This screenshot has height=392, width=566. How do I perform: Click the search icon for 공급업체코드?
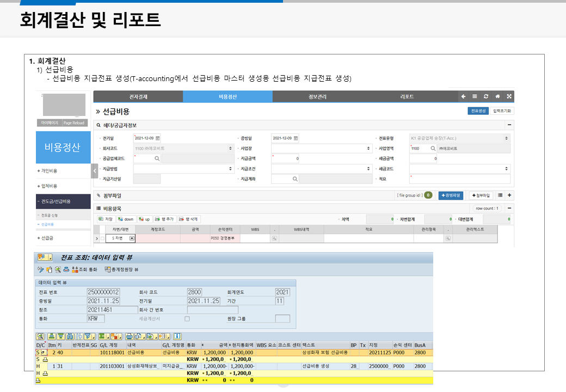(156, 158)
